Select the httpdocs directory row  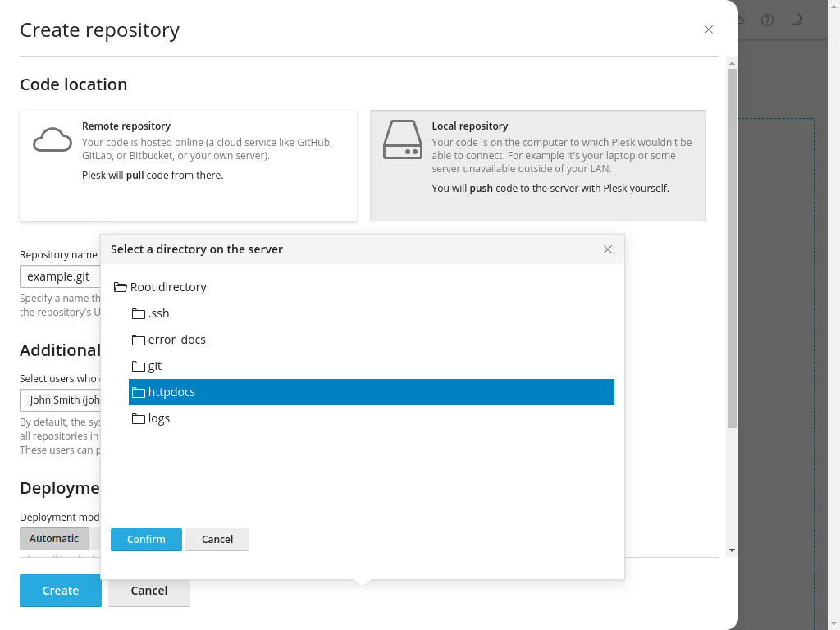[x=371, y=392]
